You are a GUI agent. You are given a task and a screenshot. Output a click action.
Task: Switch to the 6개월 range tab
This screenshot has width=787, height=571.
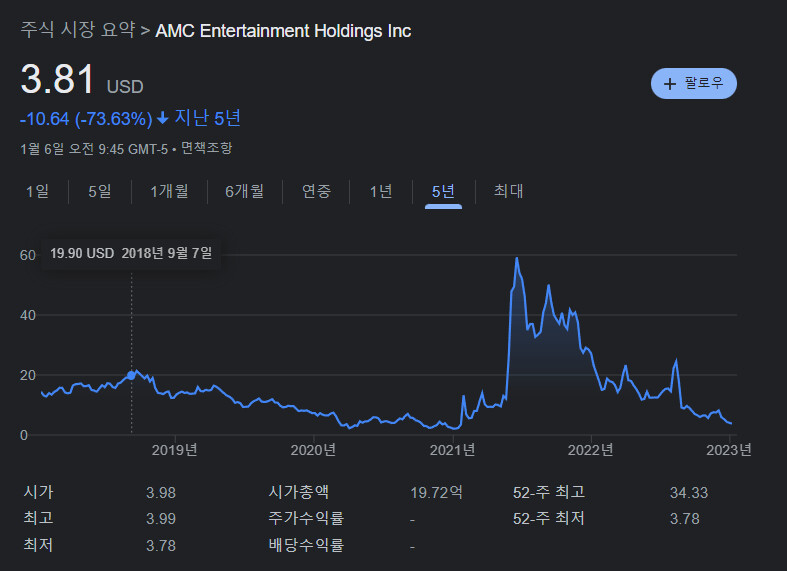245,191
